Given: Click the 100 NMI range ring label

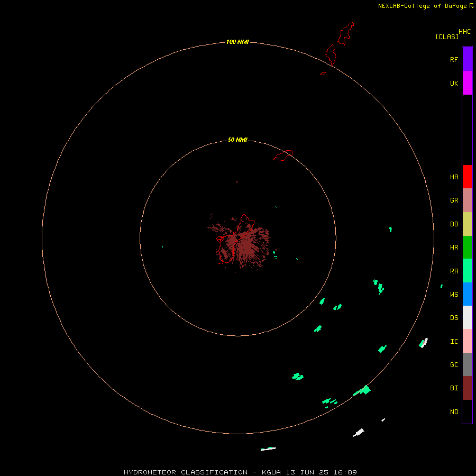Looking at the screenshot, I should click(x=237, y=42).
